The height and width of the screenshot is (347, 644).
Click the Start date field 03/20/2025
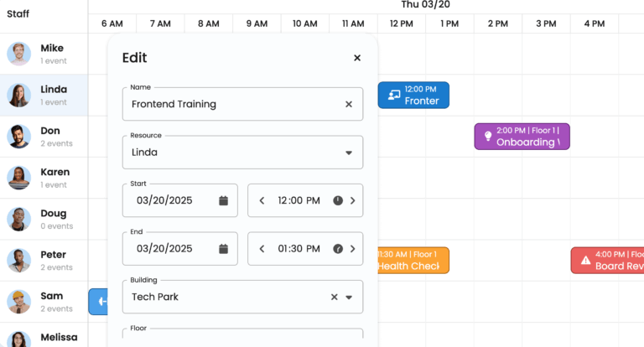[x=180, y=200]
